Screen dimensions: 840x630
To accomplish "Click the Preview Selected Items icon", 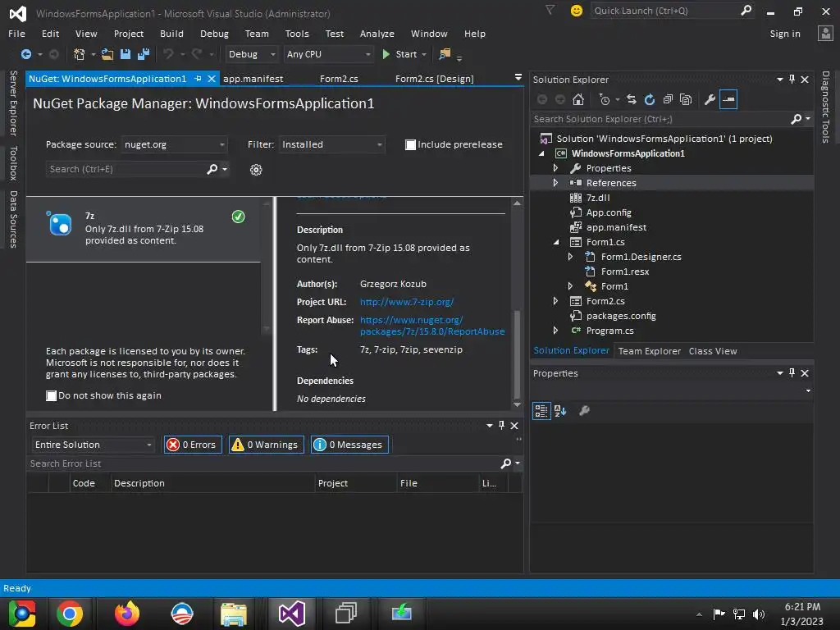I will pyautogui.click(x=728, y=99).
